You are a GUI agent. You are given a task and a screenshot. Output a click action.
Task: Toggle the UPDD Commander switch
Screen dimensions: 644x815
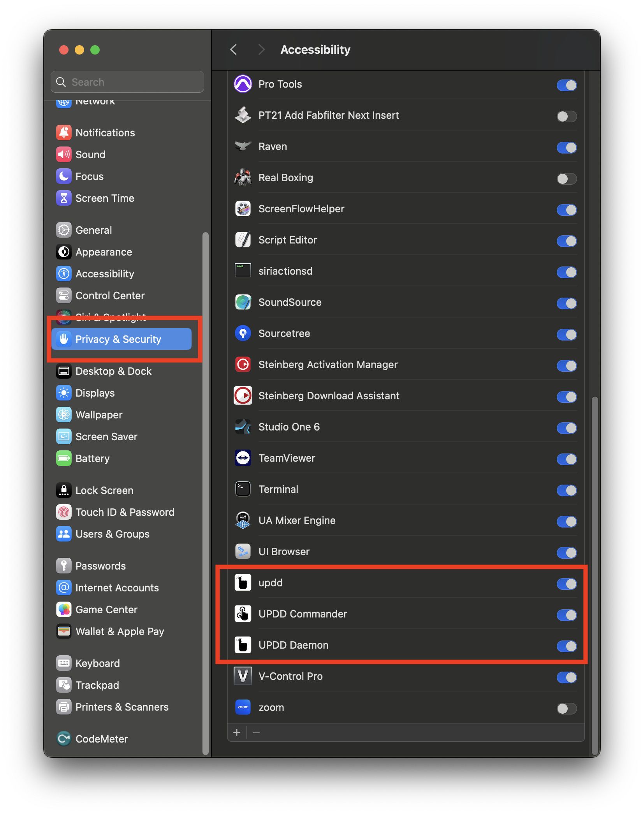click(x=567, y=615)
